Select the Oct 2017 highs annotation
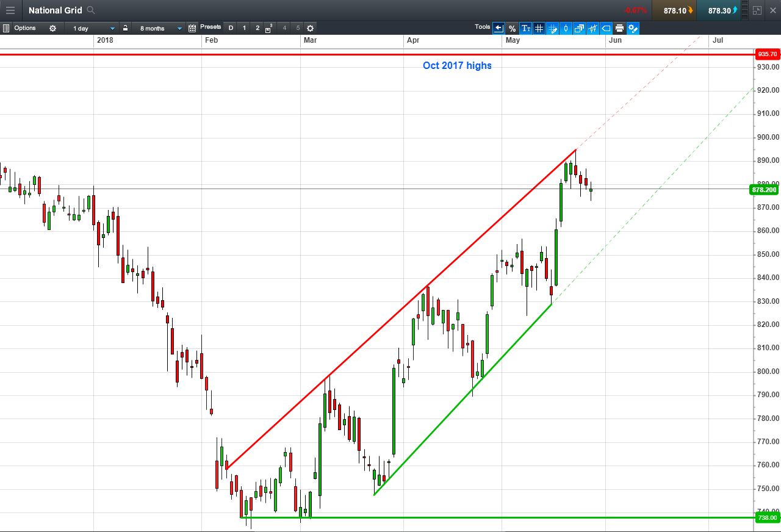This screenshot has width=781, height=532. click(457, 65)
